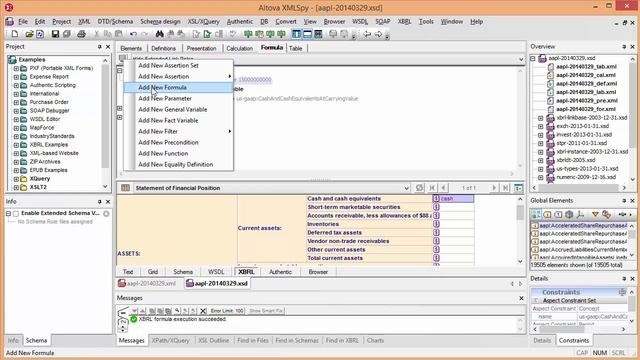Select Inventories row label
Screen dimensions: 640x360
tap(323, 224)
